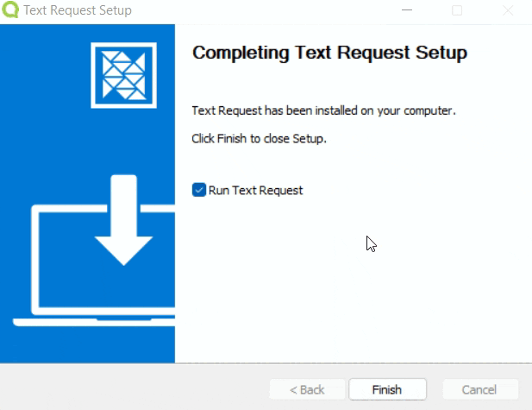Click the Text Request icon in title bar
Viewport: 532px width, 410px height.
[x=11, y=10]
